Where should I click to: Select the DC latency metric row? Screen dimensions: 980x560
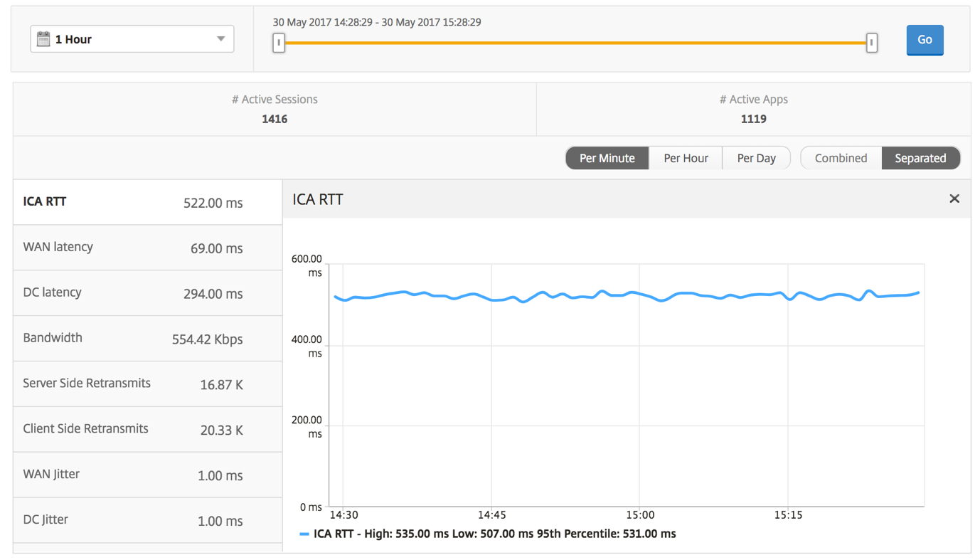(x=148, y=293)
